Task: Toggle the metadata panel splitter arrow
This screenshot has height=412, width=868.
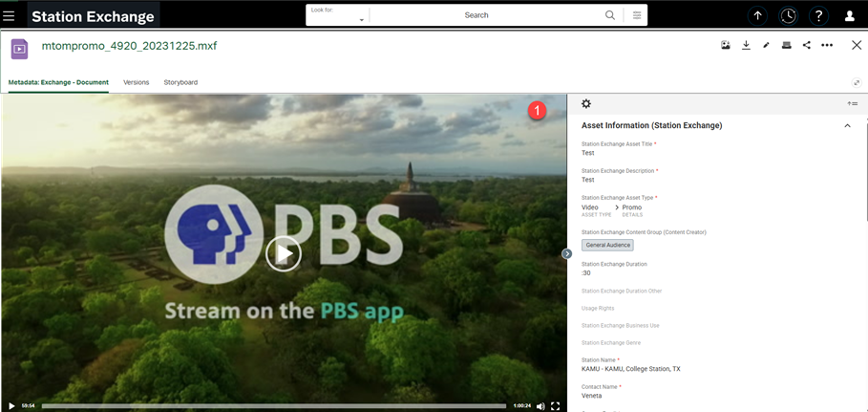Action: [567, 253]
